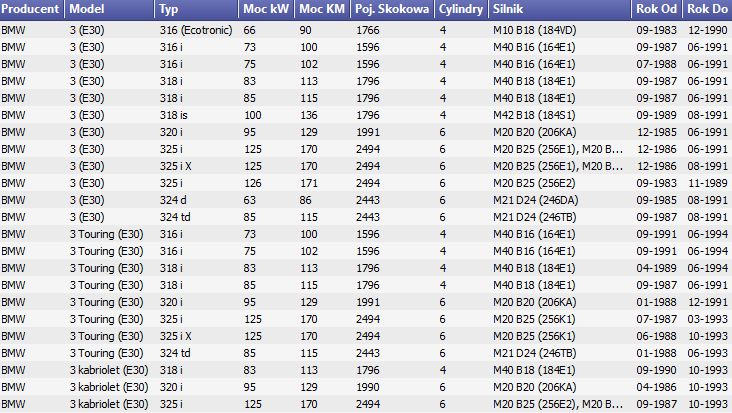Click displacement value 1990

367,387
